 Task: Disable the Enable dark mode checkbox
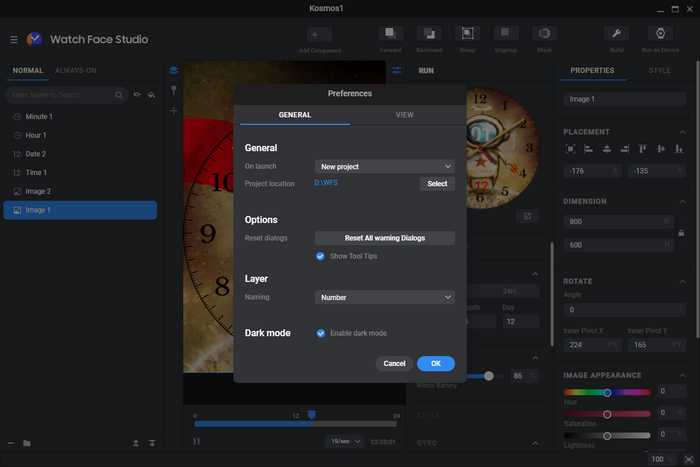321,333
